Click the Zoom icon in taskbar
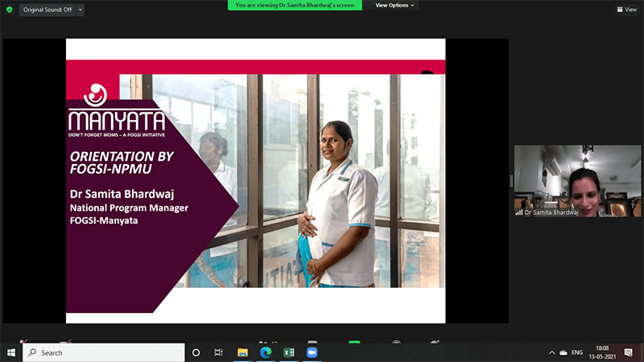Screen dimensions: 644x362 (312, 352)
